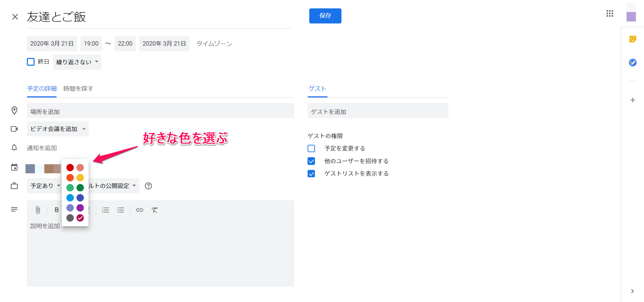Open the 19:00 start time picker
The width and height of the screenshot is (644, 302).
(91, 44)
